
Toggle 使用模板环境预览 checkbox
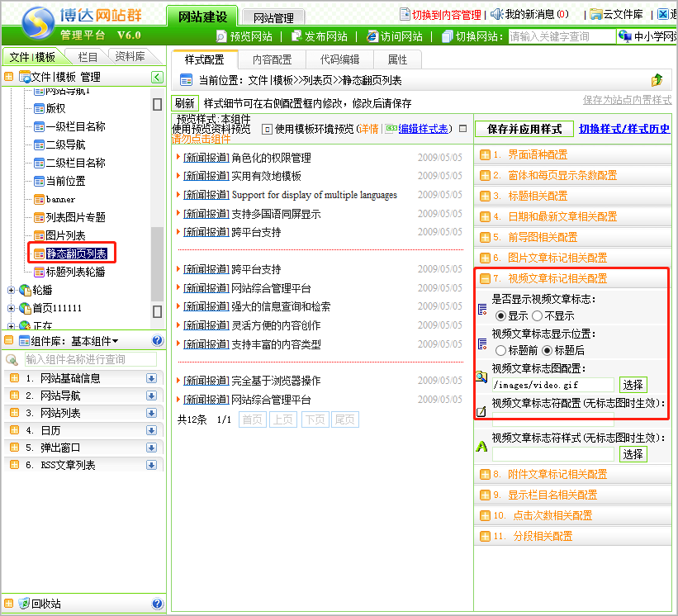coord(267,129)
